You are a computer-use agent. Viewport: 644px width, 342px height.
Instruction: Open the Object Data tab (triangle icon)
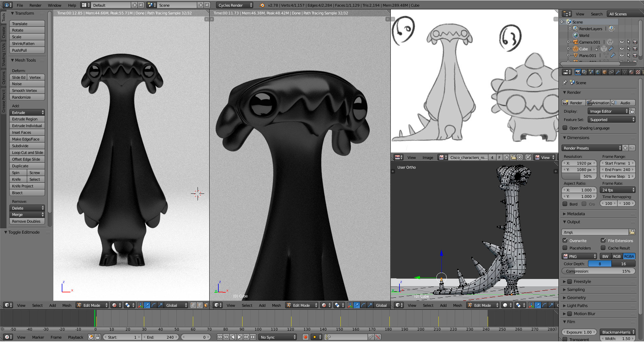click(625, 72)
